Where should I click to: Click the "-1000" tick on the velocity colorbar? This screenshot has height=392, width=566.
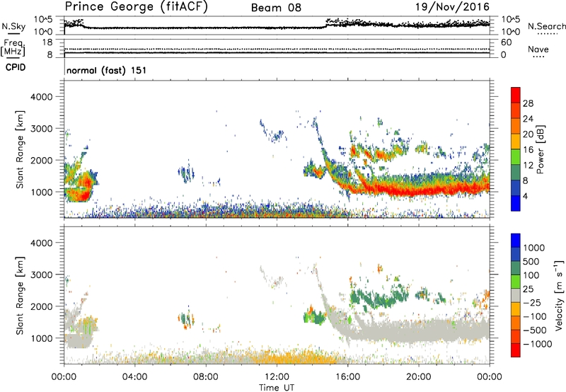538,344
